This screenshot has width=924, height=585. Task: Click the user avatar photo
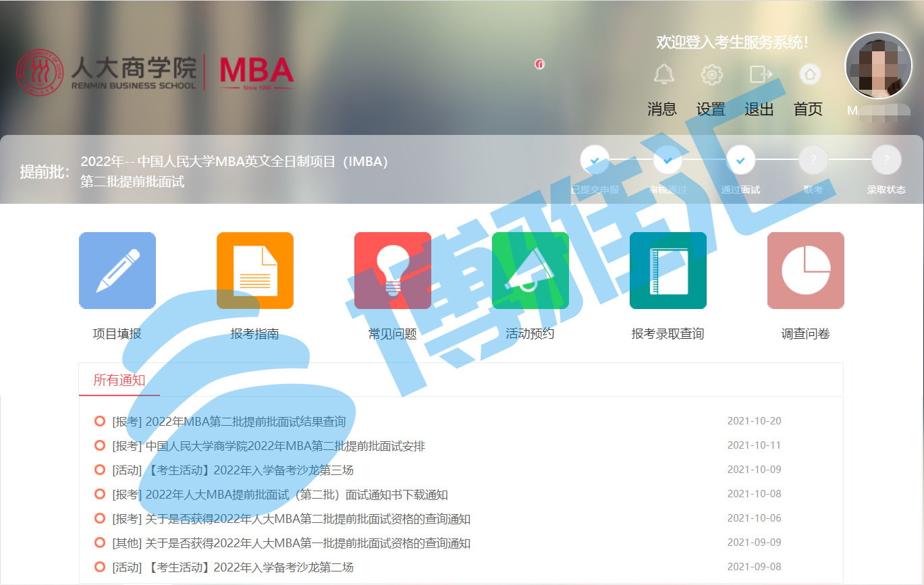(879, 65)
